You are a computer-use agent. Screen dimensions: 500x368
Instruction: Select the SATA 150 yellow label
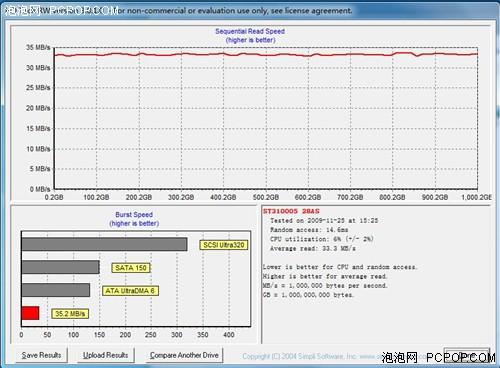click(131, 268)
